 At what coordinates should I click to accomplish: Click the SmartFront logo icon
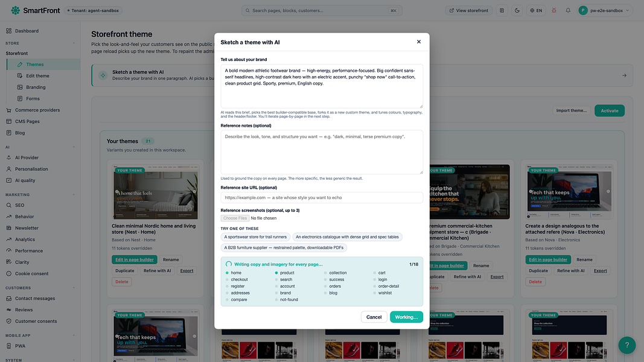click(15, 10)
